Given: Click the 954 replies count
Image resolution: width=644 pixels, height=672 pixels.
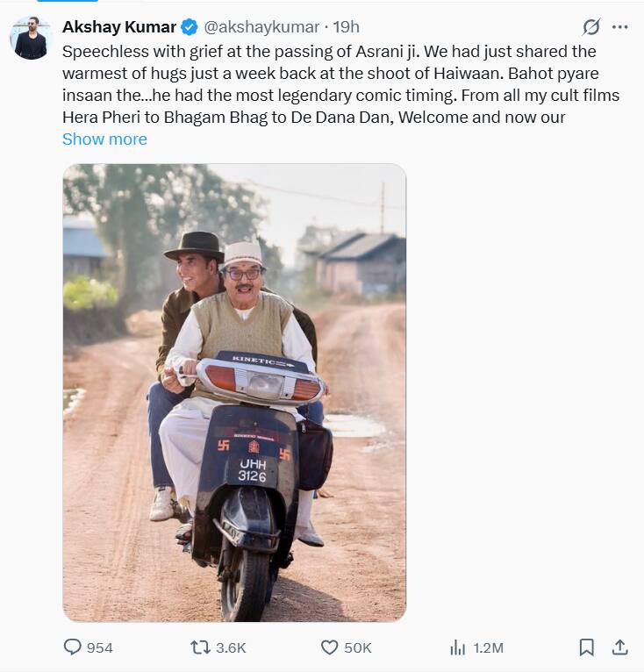Looking at the screenshot, I should [100, 647].
